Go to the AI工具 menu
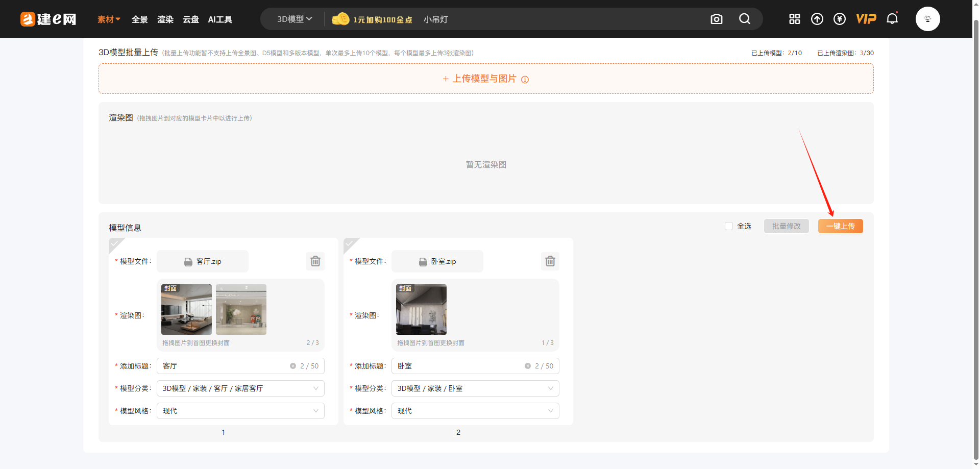 click(220, 19)
